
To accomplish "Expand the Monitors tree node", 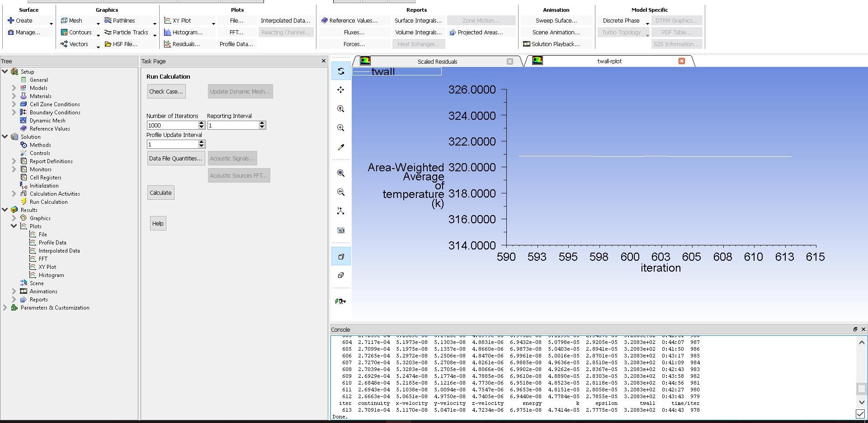I will point(14,169).
